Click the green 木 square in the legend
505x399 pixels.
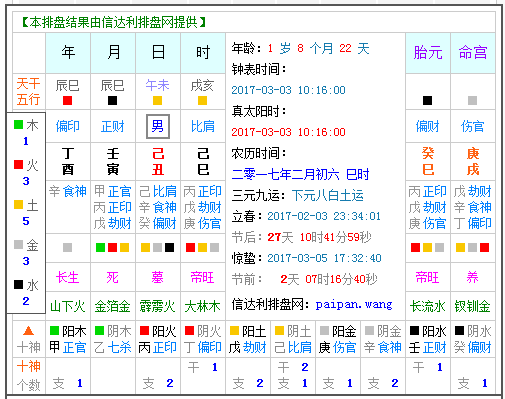(18, 125)
